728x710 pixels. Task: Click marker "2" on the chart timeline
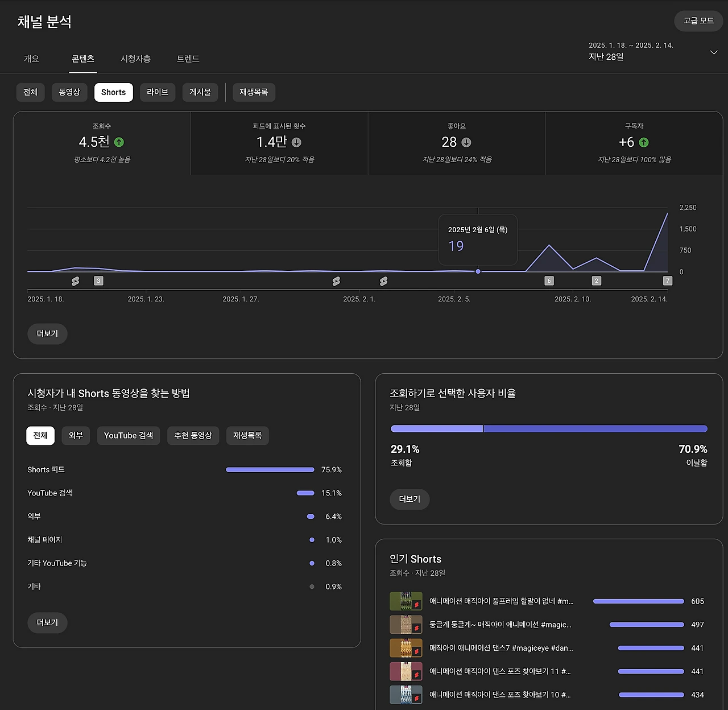click(x=596, y=280)
